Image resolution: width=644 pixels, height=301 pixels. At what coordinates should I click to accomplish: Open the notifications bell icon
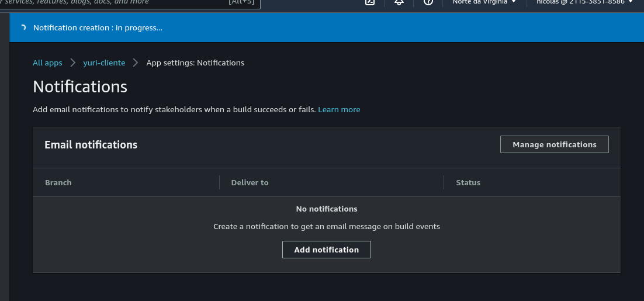(x=399, y=2)
